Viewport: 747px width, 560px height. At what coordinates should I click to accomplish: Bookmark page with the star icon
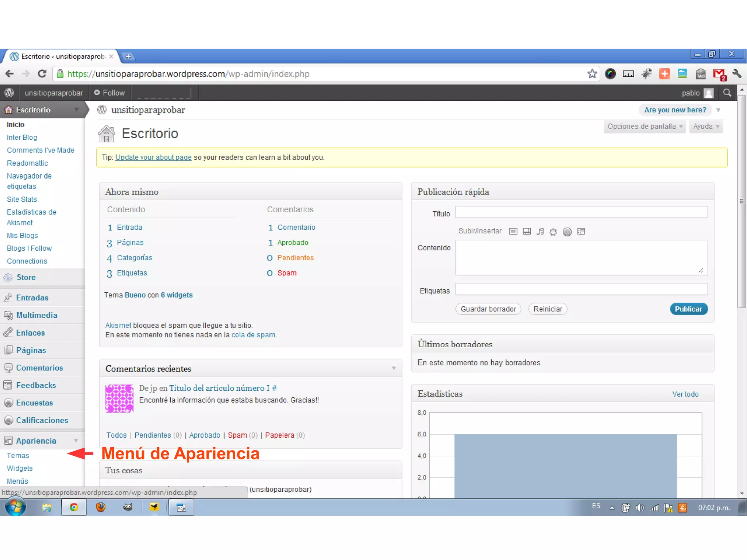pos(592,74)
